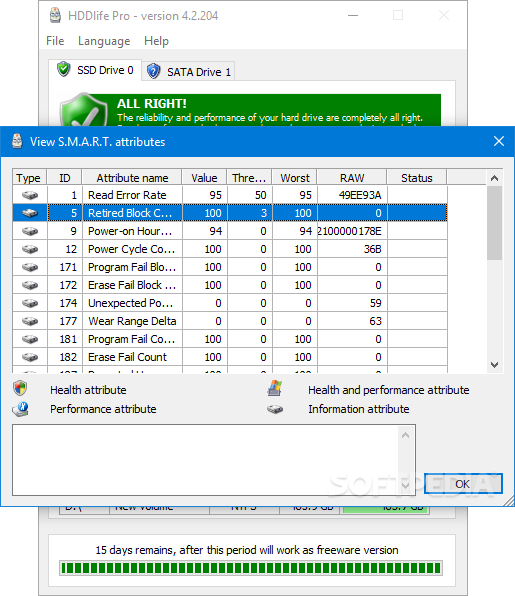Select the Power Cycle Co… attribute name
The width and height of the screenshot is (515, 596).
(131, 249)
